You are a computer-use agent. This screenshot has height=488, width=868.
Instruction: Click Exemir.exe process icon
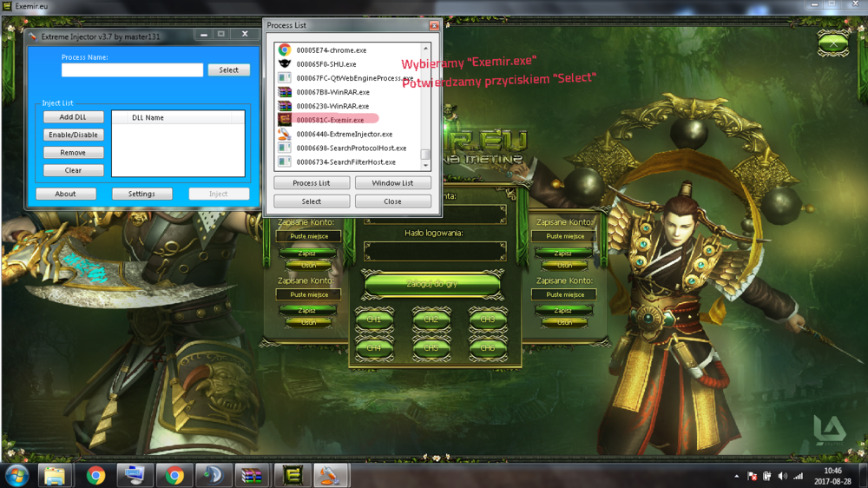285,120
